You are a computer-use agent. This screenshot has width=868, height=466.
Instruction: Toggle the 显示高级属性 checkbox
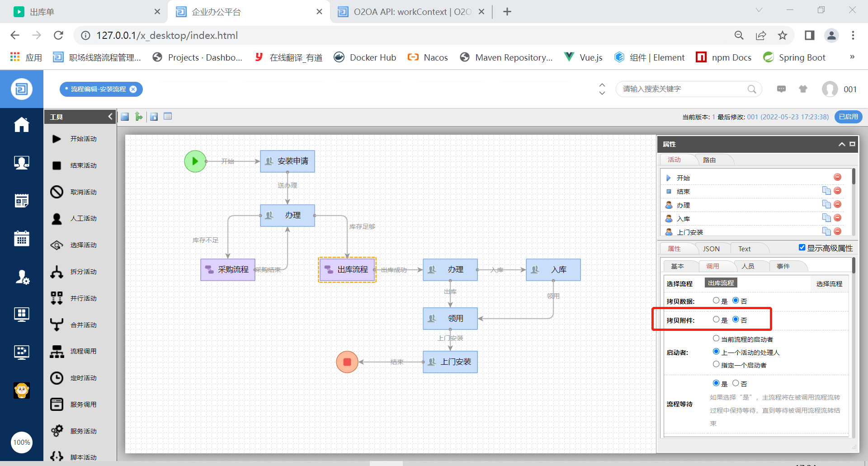click(x=802, y=248)
